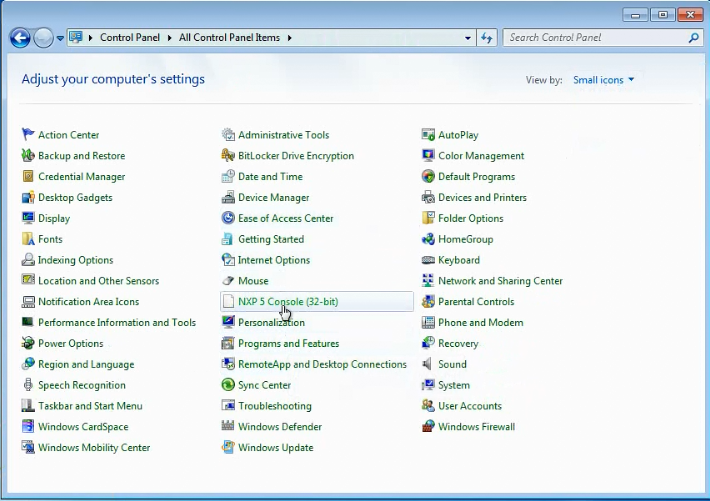Expand the View by Small icons dropdown
The width and height of the screenshot is (710, 501).
(604, 80)
